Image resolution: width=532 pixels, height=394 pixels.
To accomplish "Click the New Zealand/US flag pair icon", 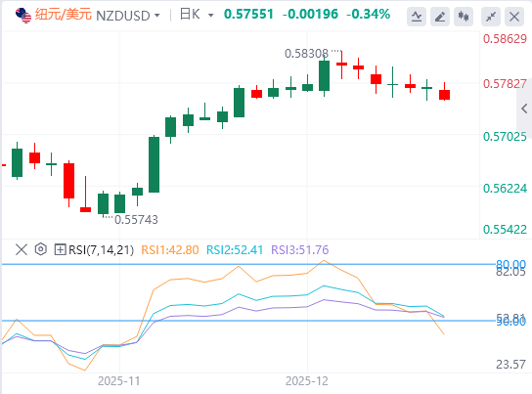I will click(23, 16).
